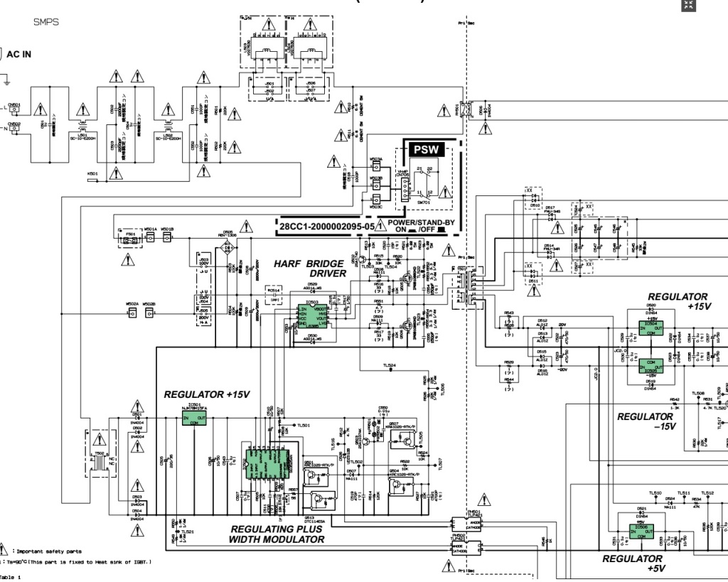Viewport: 728px width, 582px height.
Task: Click the TL511 test point label
Action: click(683, 493)
